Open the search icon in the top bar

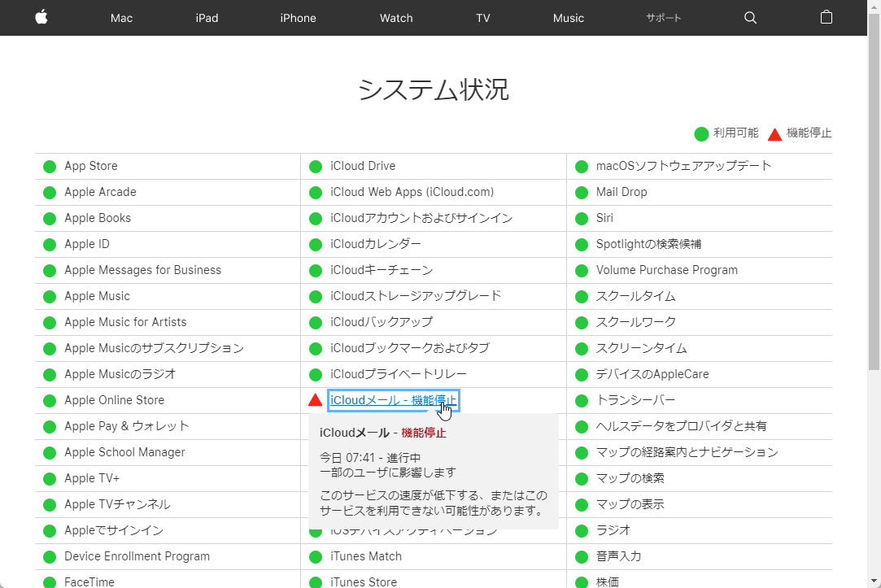[749, 17]
